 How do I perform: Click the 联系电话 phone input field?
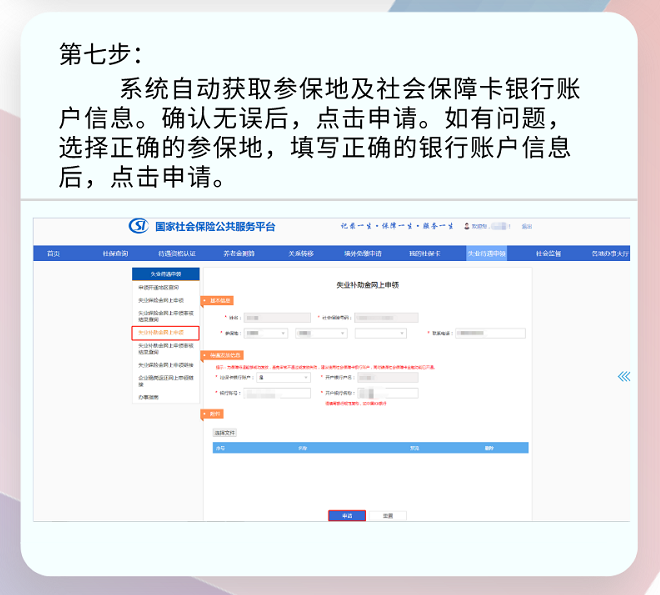(x=490, y=333)
